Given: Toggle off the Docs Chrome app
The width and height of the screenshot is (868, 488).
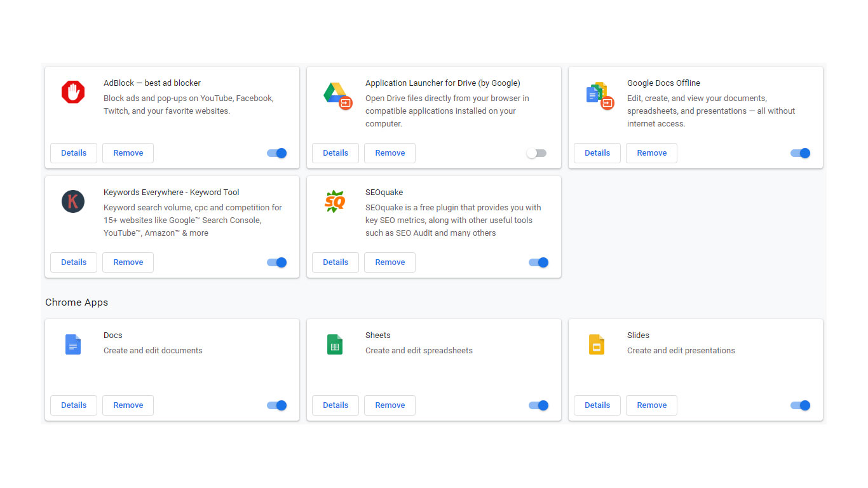Looking at the screenshot, I should pos(277,405).
